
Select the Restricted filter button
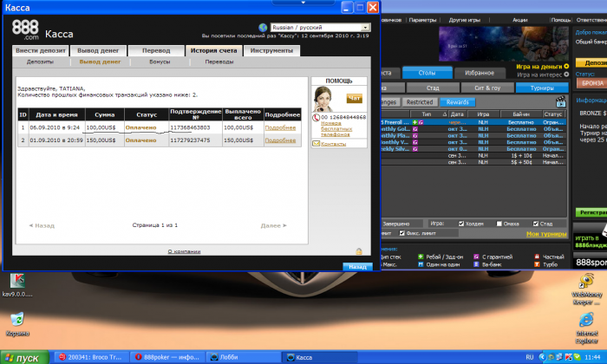[420, 102]
